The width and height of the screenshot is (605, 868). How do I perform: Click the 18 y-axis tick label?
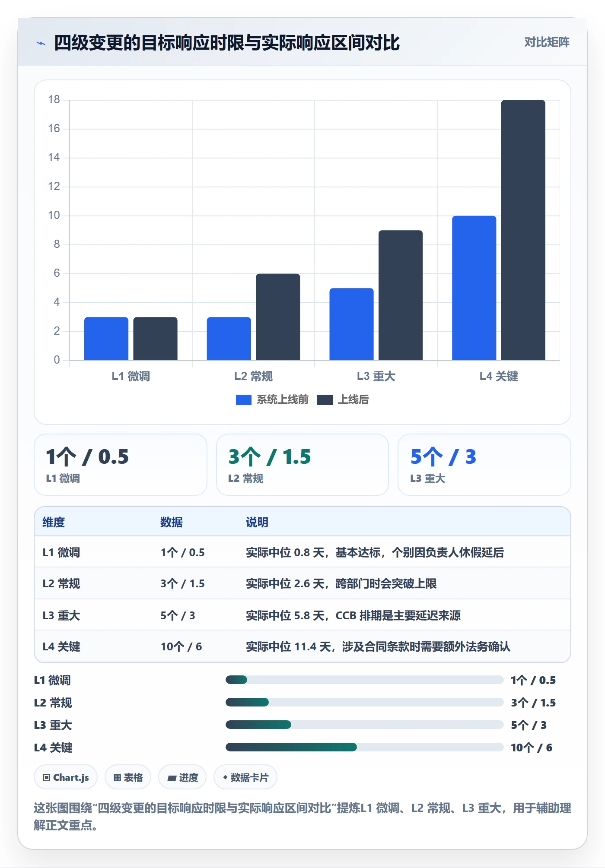54,100
